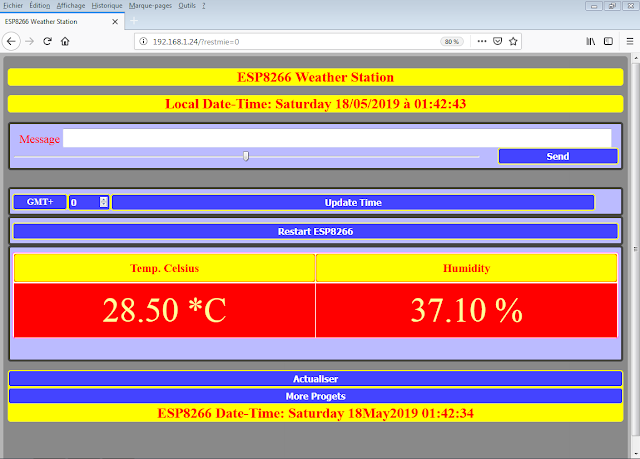The image size is (640, 459).
Task: Click the Message text input field
Action: (337, 138)
